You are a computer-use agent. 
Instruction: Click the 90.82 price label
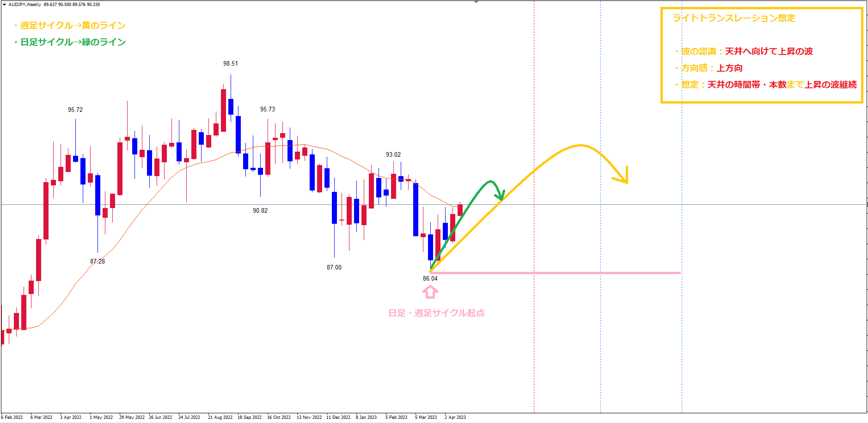coord(260,210)
